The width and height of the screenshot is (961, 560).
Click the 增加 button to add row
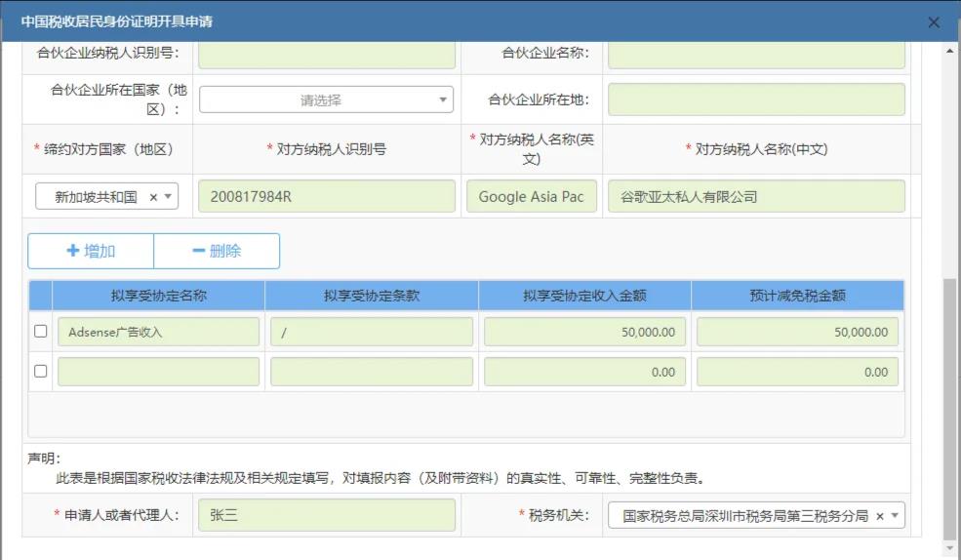91,251
